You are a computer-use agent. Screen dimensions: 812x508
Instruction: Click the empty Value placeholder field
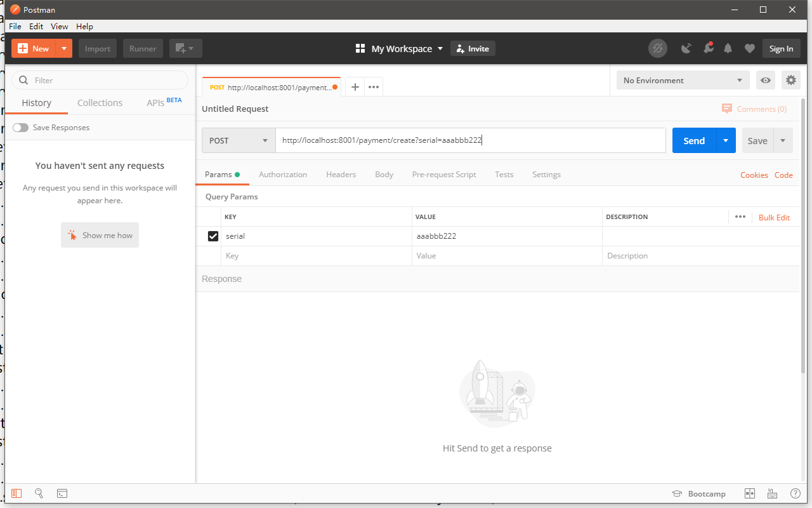tap(507, 256)
